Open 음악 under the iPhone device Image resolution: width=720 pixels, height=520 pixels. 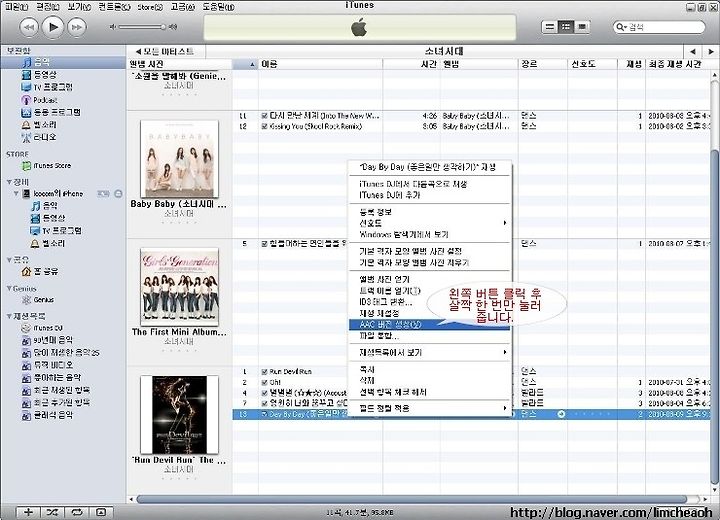click(50, 205)
